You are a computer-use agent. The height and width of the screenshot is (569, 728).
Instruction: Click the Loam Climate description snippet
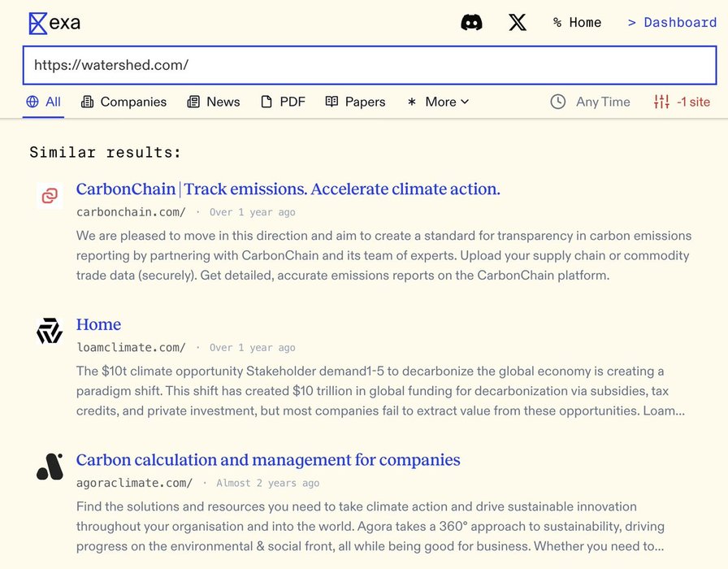(380, 391)
